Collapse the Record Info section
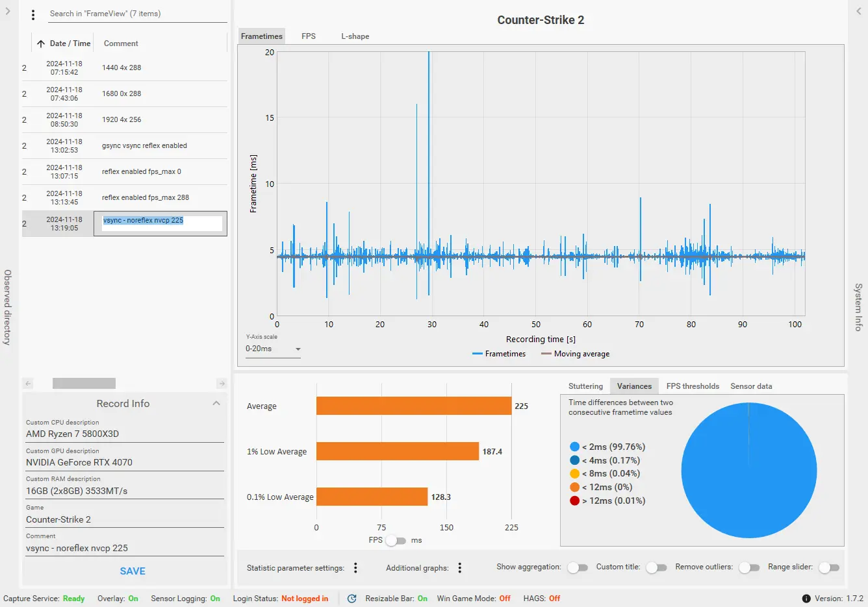Screen dimensions: 868x607 216,403
